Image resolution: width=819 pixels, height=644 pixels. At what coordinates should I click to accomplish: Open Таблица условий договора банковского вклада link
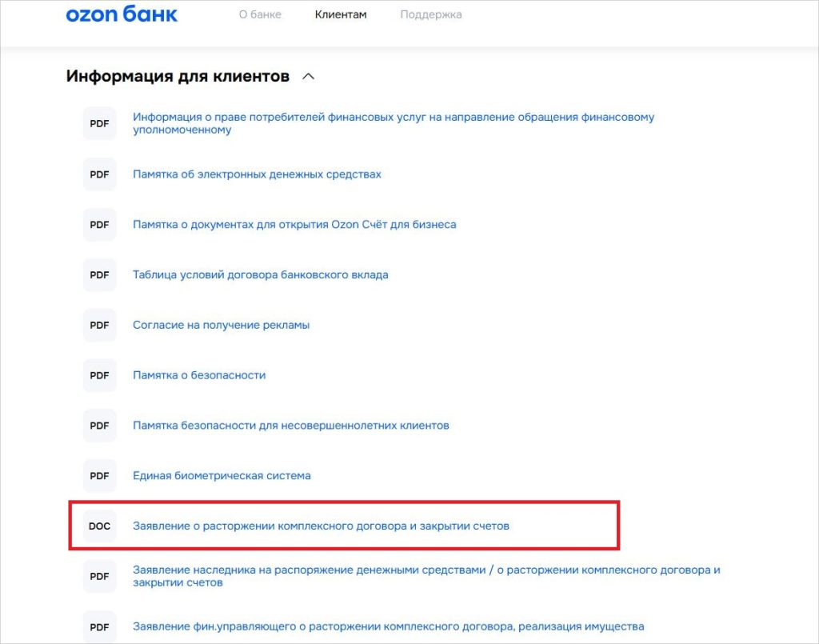pos(260,275)
